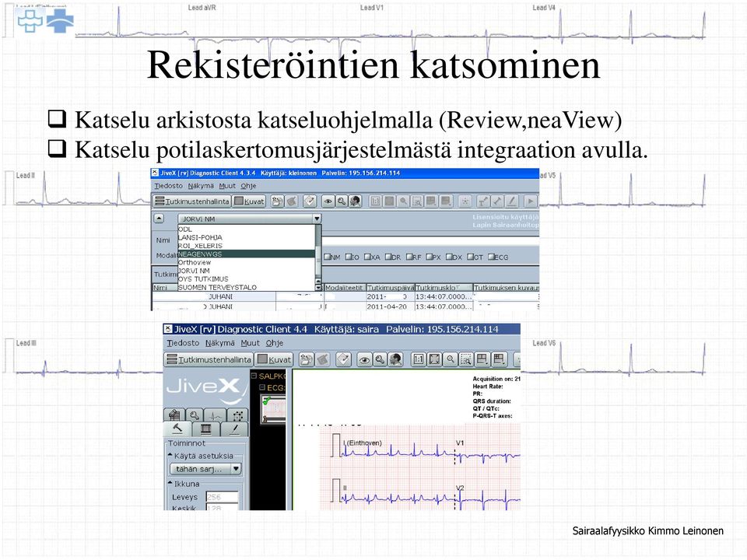Open Näkymä menu in JiveX 4.3.4 window
747x560 pixels.
point(201,186)
